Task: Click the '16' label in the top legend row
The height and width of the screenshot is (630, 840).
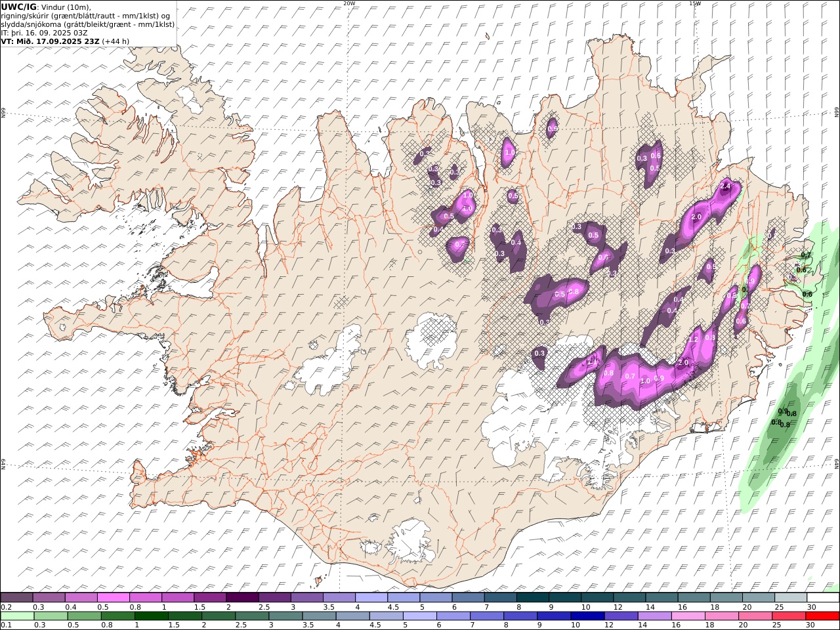Action: tap(682, 607)
